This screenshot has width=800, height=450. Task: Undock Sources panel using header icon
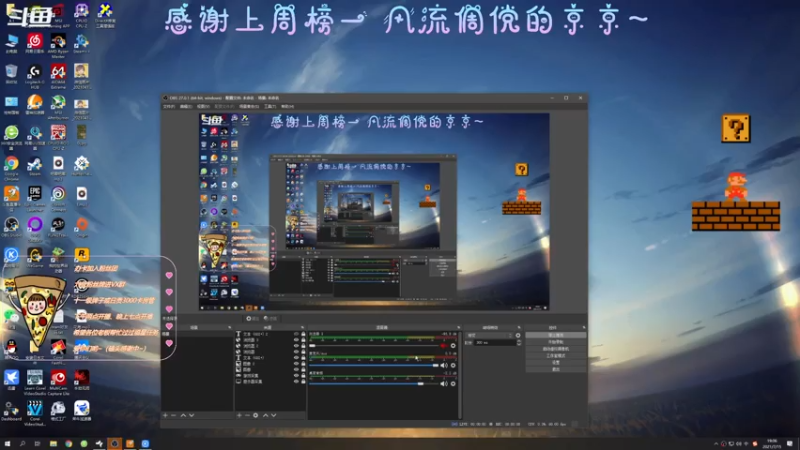click(x=302, y=328)
